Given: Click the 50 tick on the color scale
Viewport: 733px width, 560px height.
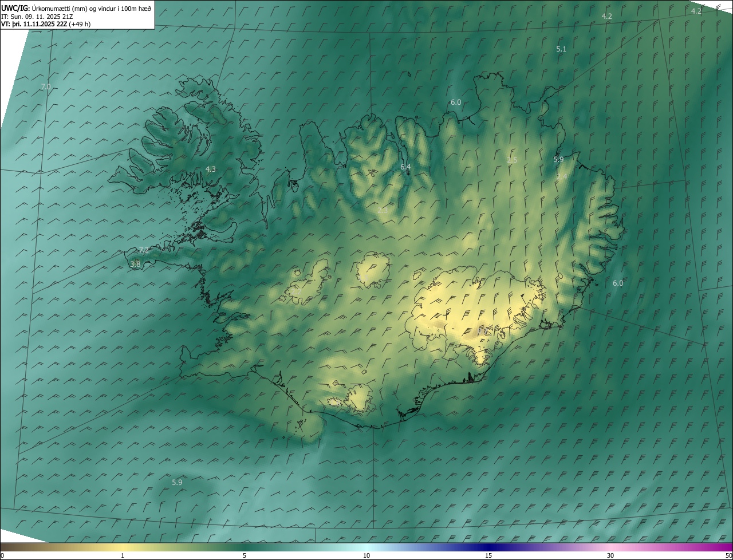Looking at the screenshot, I should pyautogui.click(x=728, y=556).
